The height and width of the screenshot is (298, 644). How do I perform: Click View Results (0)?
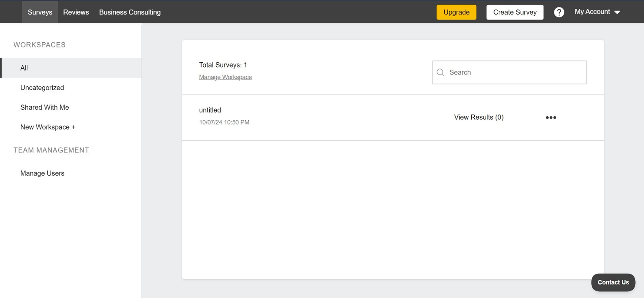click(479, 117)
